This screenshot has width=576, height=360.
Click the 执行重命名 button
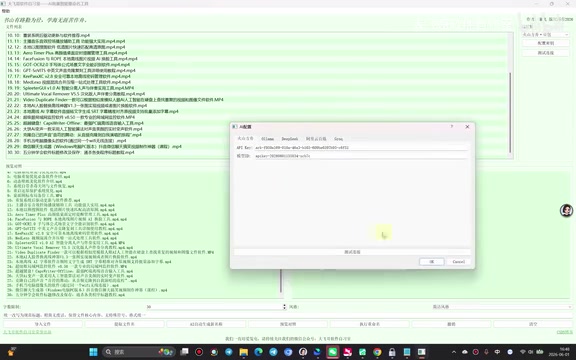click(x=370, y=324)
